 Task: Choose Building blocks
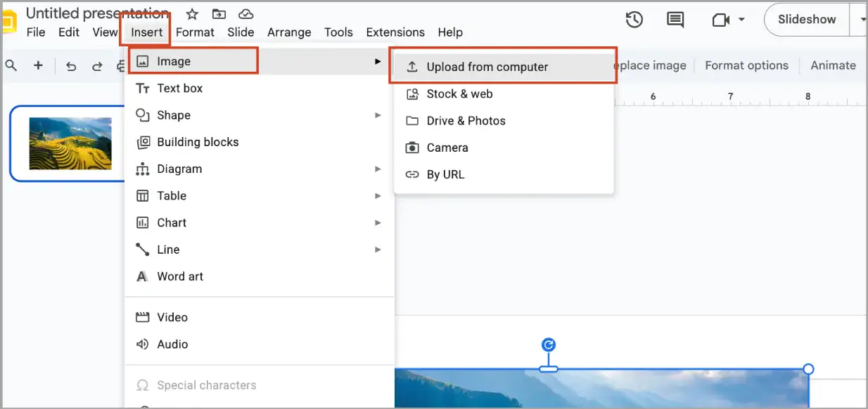[x=260, y=142]
